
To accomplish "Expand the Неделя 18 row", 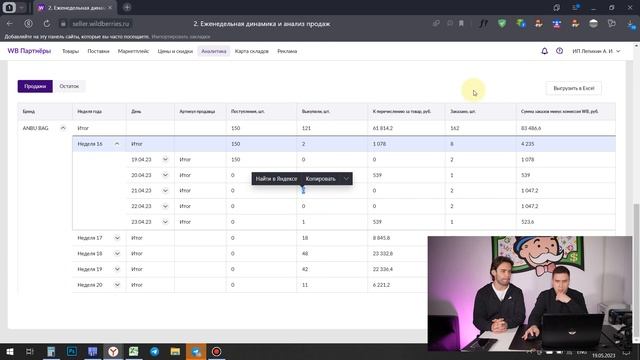I will click(117, 253).
